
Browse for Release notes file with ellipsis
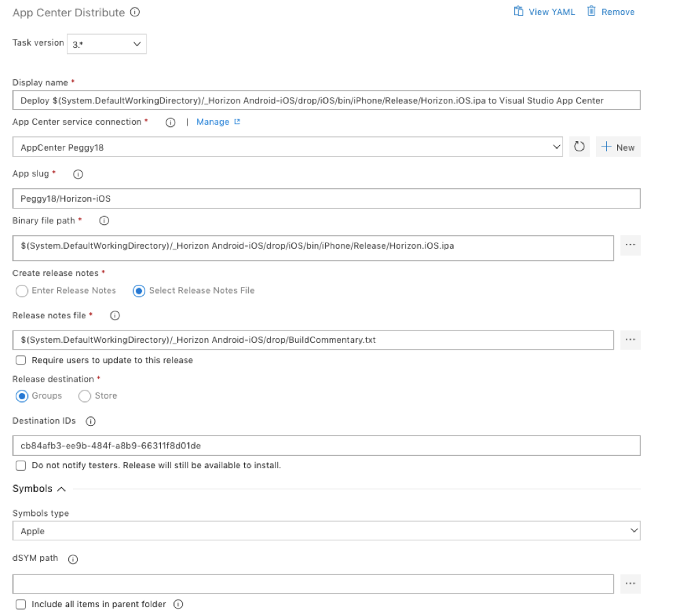630,340
